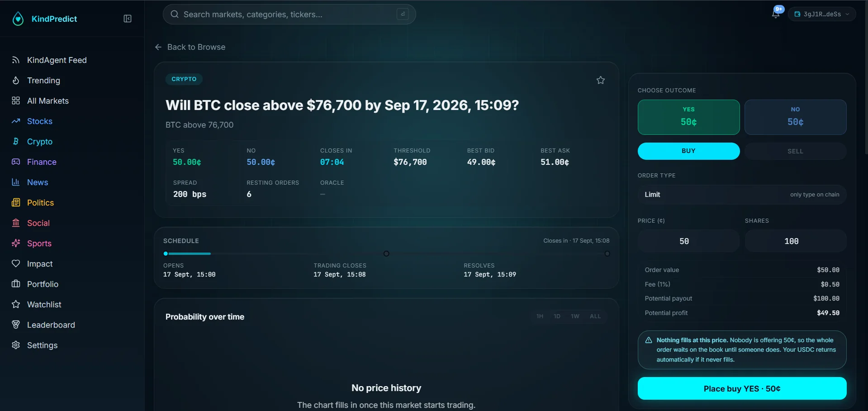Go to Watchlist in the sidebar
The image size is (868, 411).
[x=44, y=305]
